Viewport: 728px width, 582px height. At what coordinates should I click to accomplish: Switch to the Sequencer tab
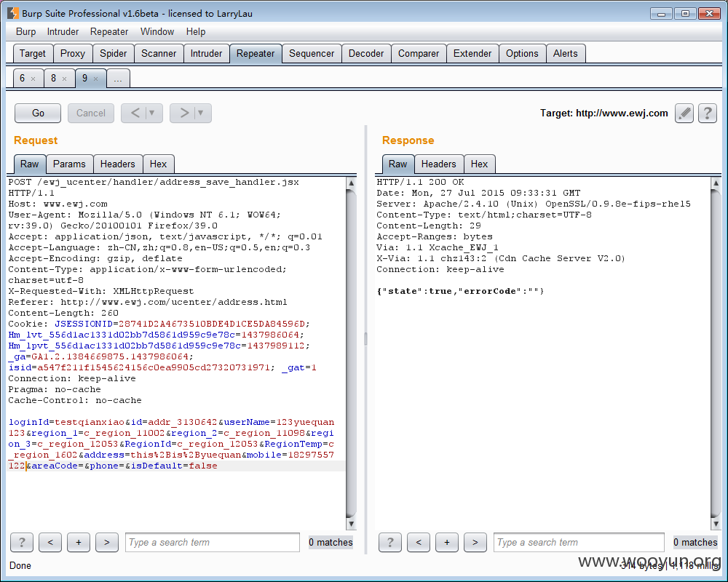click(312, 53)
